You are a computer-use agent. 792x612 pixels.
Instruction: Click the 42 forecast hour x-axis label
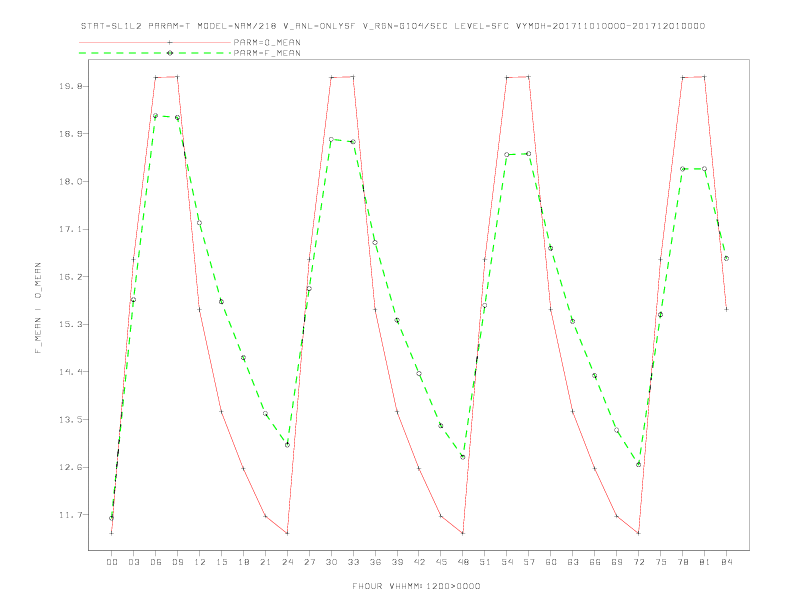click(x=419, y=562)
